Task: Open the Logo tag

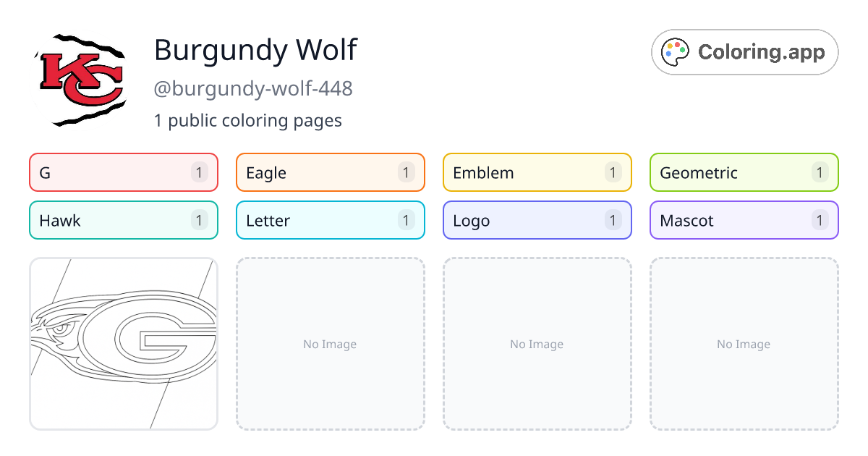Action: (x=537, y=220)
